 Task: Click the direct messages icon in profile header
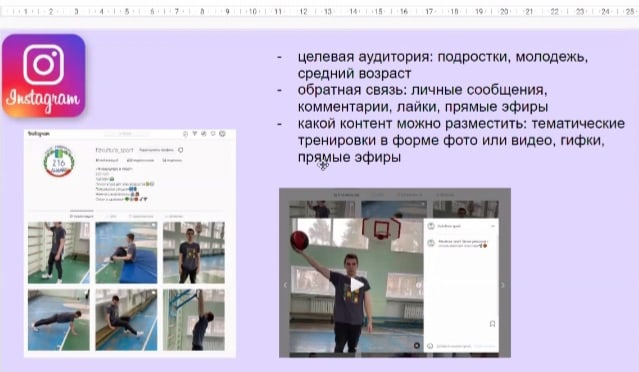[x=194, y=134]
